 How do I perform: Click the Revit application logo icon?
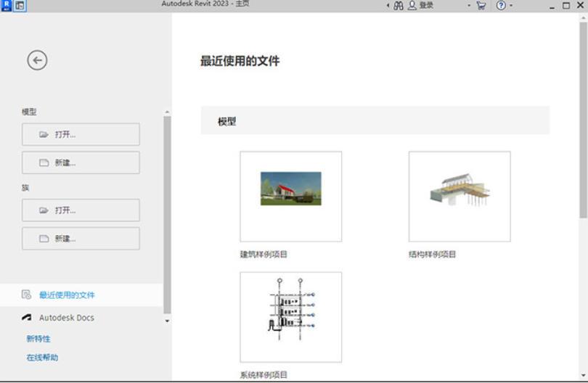(x=7, y=5)
